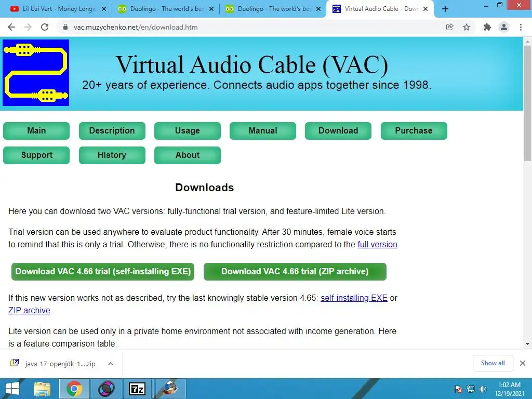The height and width of the screenshot is (399, 532).
Task: Follow the full version link
Action: (x=377, y=244)
